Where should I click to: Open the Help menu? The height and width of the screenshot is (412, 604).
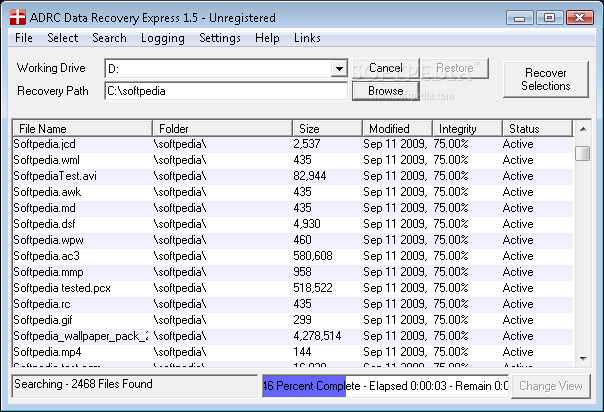[267, 38]
